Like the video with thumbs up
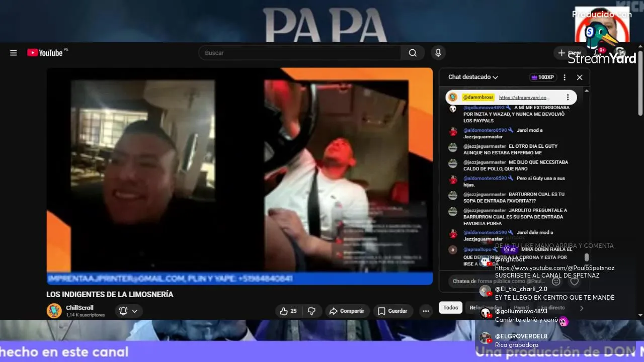The height and width of the screenshot is (362, 644). point(288,311)
